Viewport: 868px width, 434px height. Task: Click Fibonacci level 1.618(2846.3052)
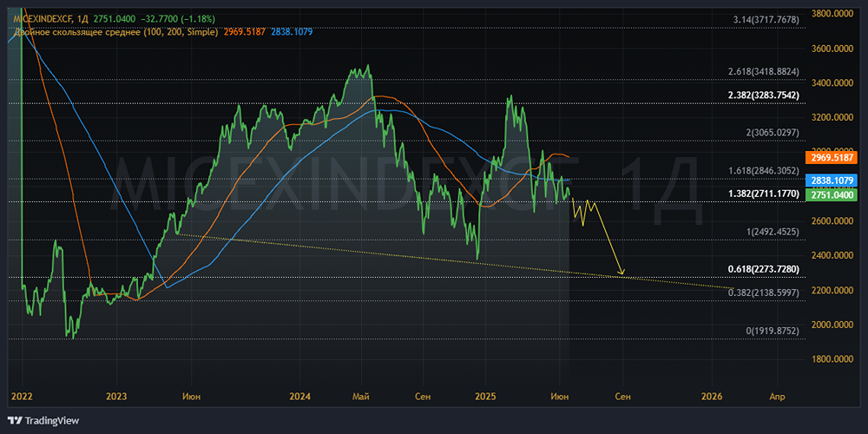762,170
